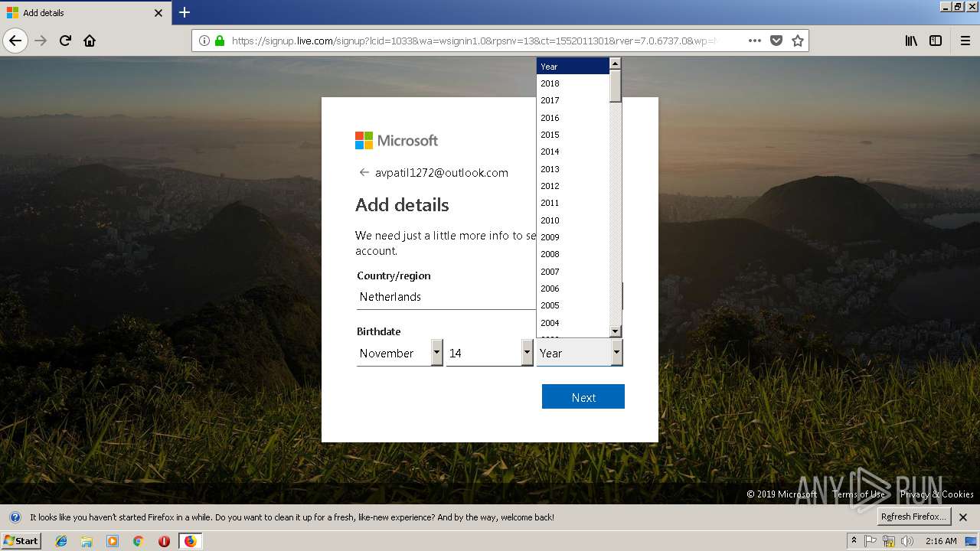Select 2005 in the year list
Screen dimensions: 980x551
pos(573,305)
